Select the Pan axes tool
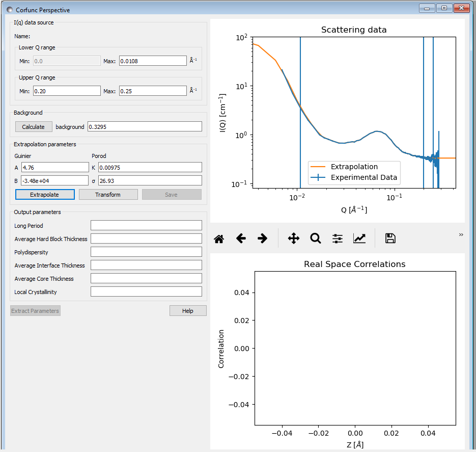The height and width of the screenshot is (452, 476). pos(294,238)
